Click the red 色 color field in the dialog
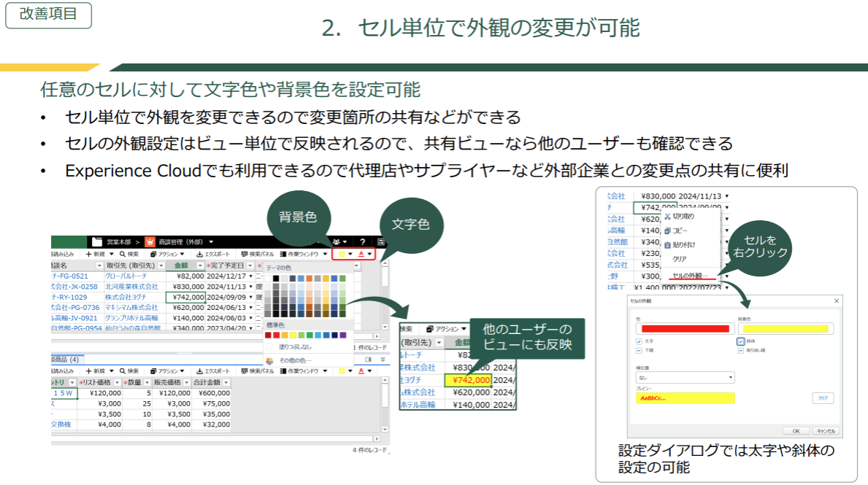The image size is (868, 485). [685, 328]
